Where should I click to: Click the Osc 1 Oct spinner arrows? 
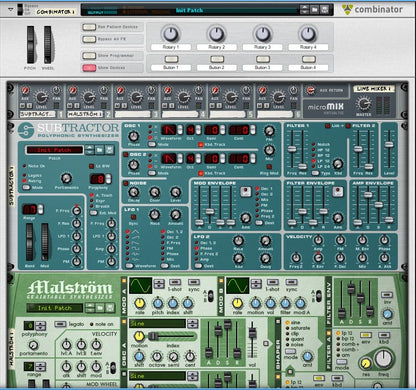coord(198,130)
